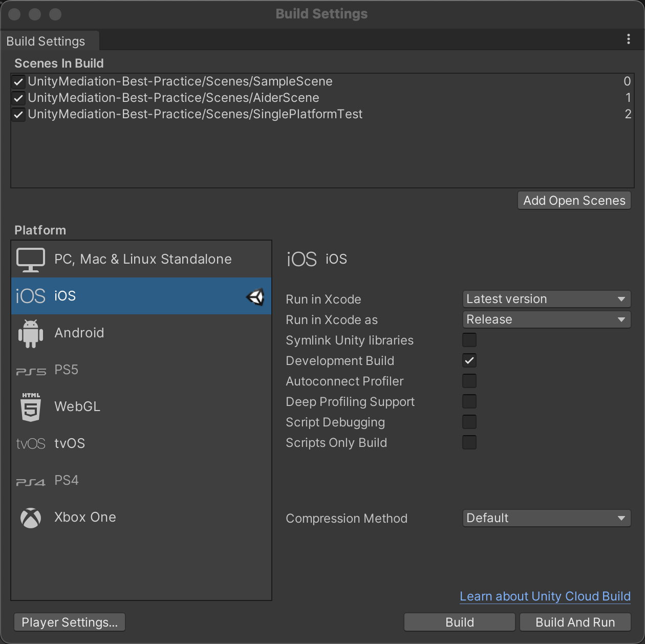Select the tvOS platform
This screenshot has width=645, height=644.
click(141, 443)
